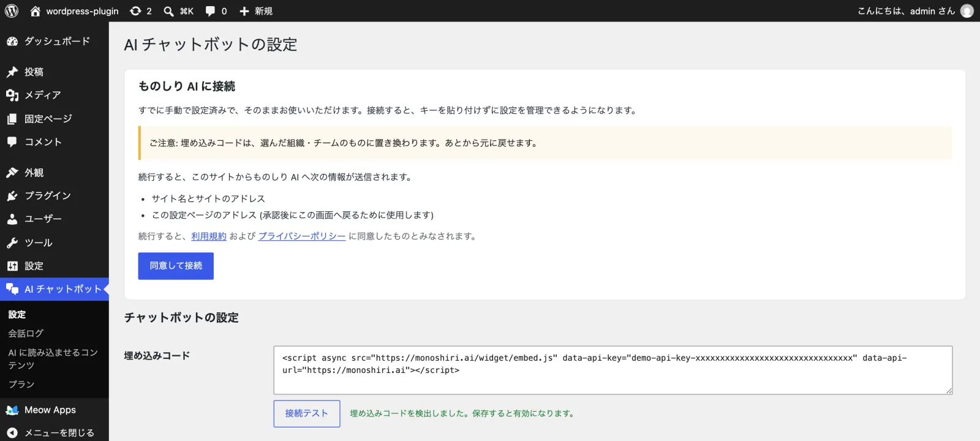The height and width of the screenshot is (441, 980).
Task: Click the Meow Apps cat icon
Action: click(x=12, y=410)
